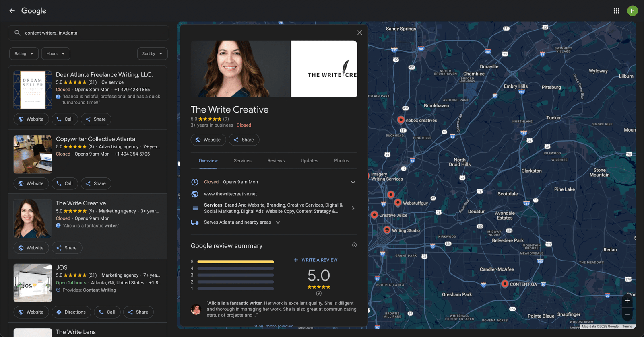Switch to the Updates tab
Image resolution: width=644 pixels, height=337 pixels.
310,161
